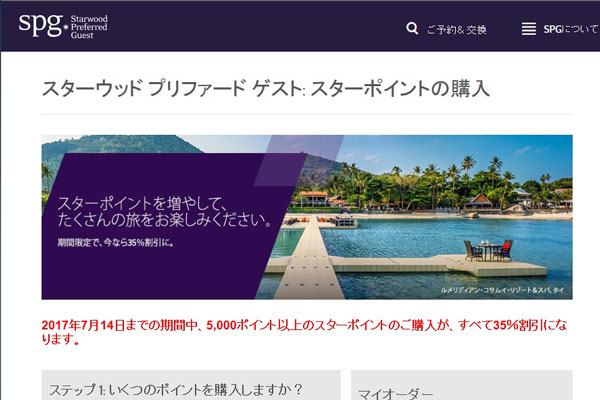600x400 pixels.
Task: Click the ルメリディアン・コサムイ photo caption
Action: pyautogui.click(x=502, y=290)
